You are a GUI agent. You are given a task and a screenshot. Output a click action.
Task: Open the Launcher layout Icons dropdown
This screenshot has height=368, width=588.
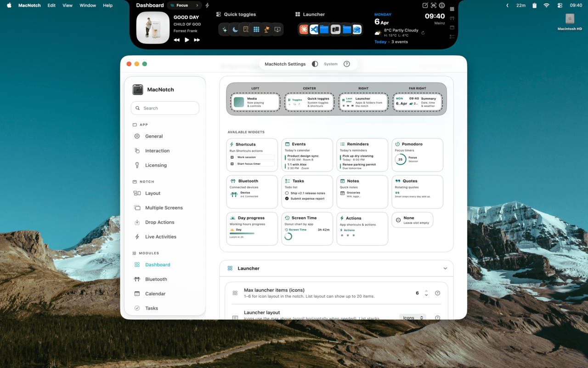[412, 318]
